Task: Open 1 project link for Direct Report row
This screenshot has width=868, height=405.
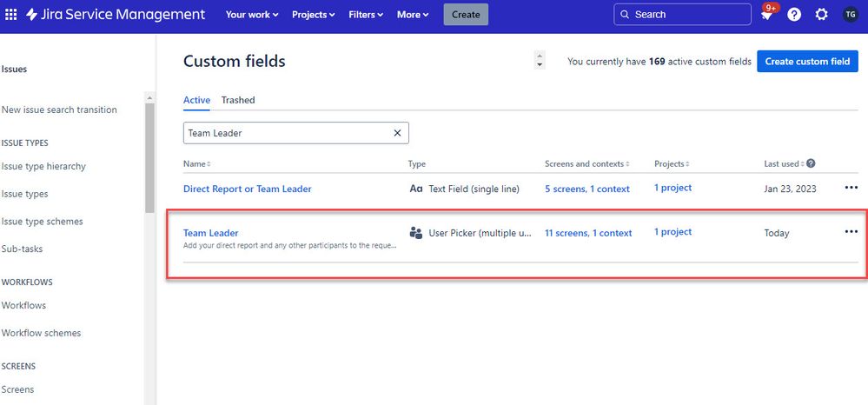Action: point(673,188)
